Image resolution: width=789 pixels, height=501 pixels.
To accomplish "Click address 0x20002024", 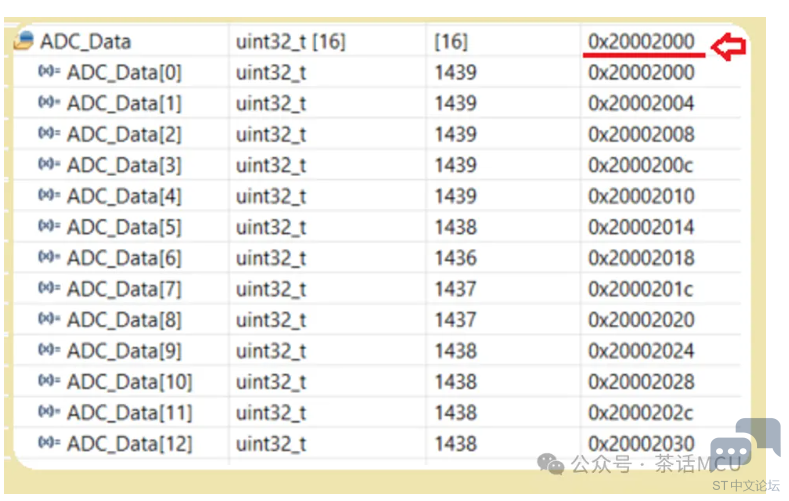I will point(641,351).
